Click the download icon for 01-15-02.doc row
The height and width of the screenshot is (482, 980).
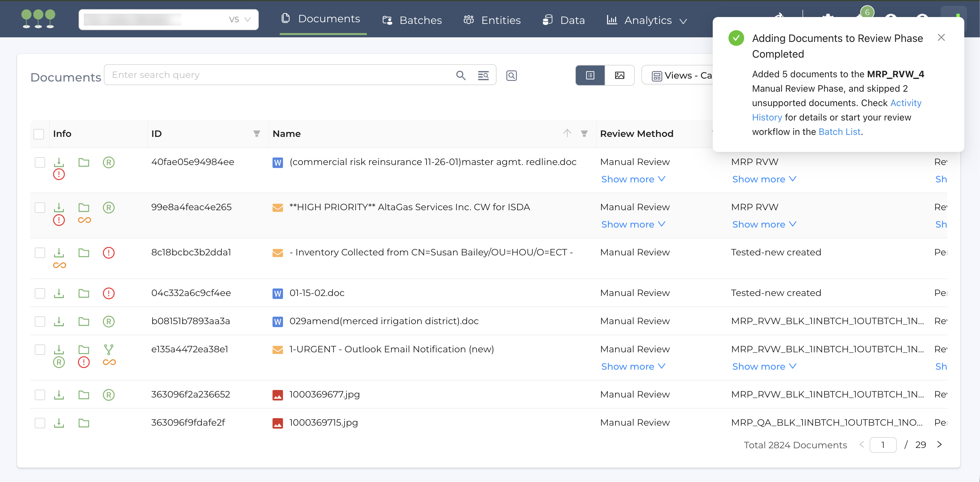point(59,293)
